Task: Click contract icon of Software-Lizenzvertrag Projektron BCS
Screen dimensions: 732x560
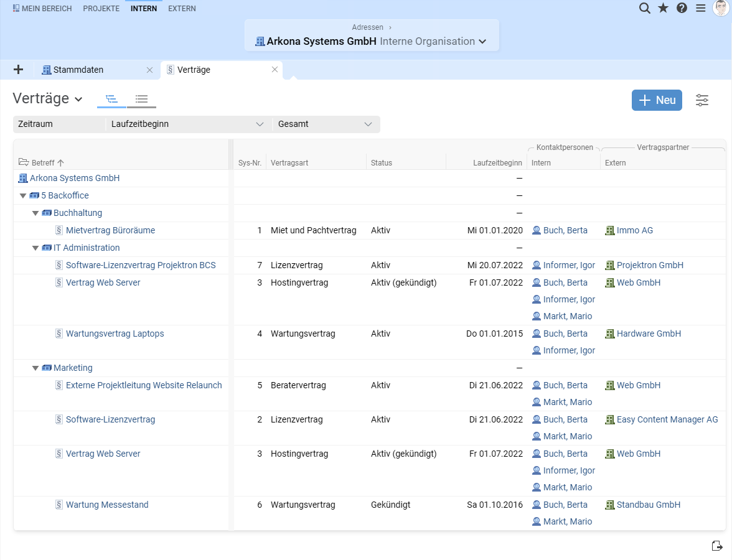Action: pos(59,265)
